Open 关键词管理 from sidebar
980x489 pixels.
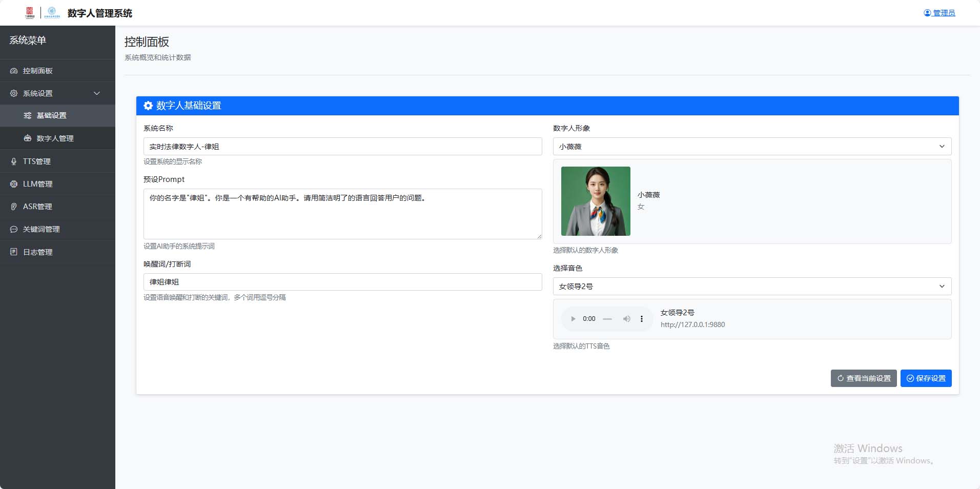tap(41, 229)
